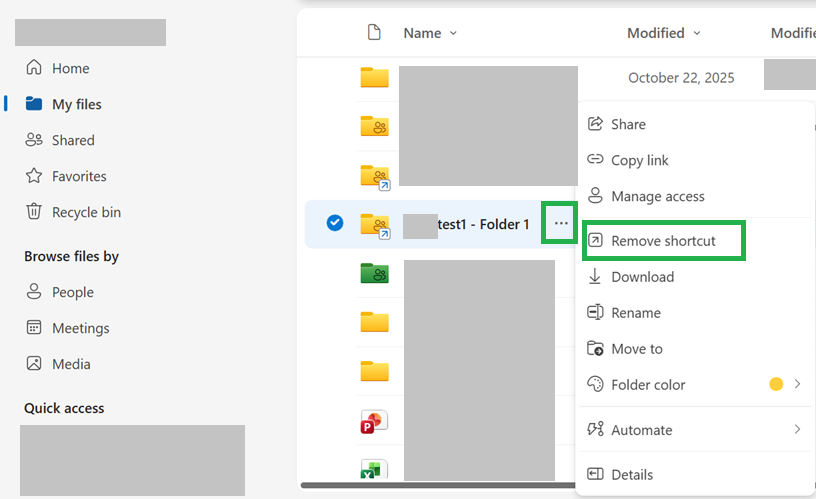This screenshot has height=499, width=816.
Task: Click the Folder color palette icon
Action: pos(595,384)
